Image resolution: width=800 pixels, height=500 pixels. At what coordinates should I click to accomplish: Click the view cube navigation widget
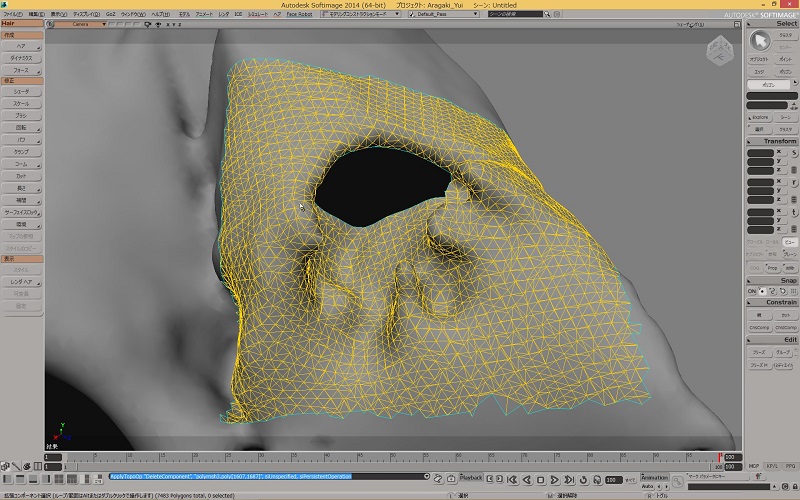(x=720, y=51)
